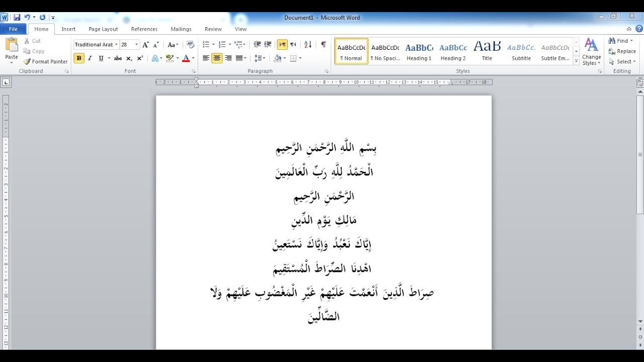Click the tab selector at ruler corner
Image resolution: width=644 pixels, height=362 pixels.
click(6, 82)
